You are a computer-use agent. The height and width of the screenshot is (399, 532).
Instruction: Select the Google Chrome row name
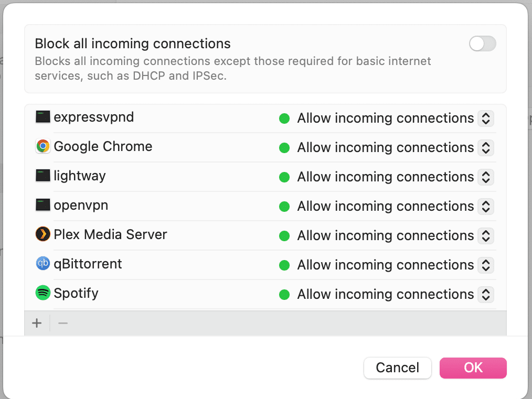(103, 146)
